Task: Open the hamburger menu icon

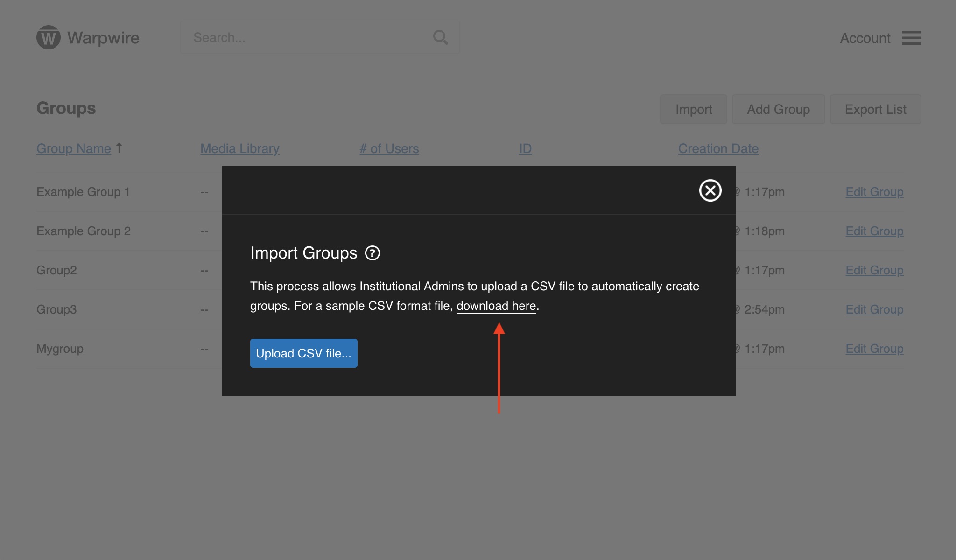Action: pos(911,38)
